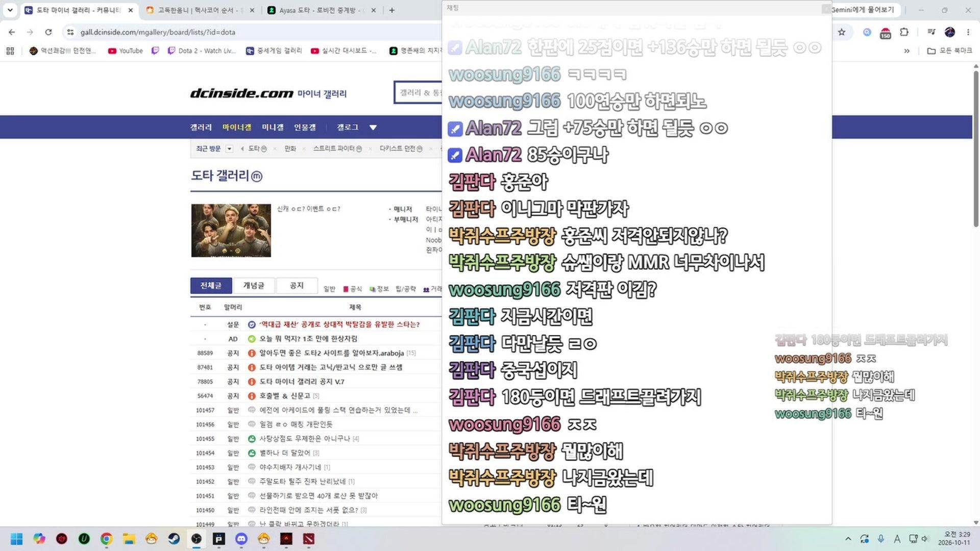Click the Dota gallery team thumbnail image

click(x=231, y=231)
